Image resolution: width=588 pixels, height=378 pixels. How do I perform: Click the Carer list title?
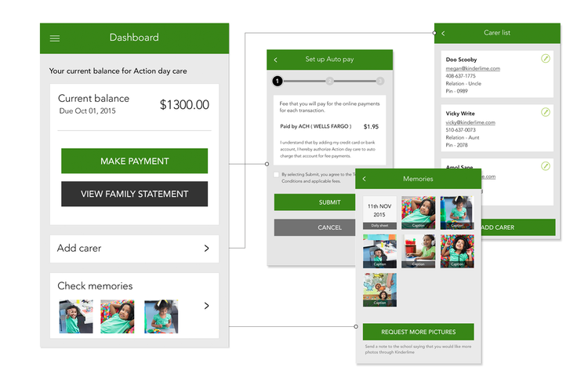pyautogui.click(x=497, y=33)
